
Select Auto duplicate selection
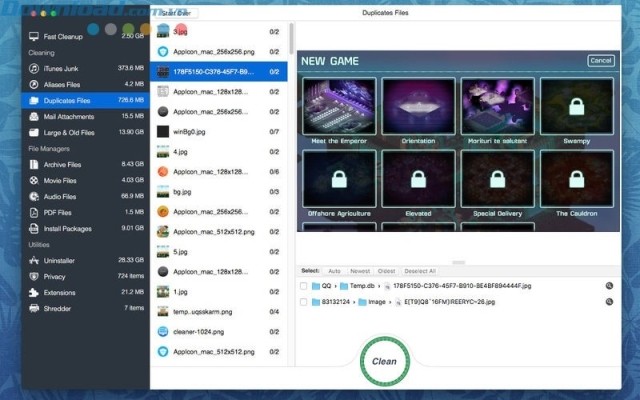[x=334, y=271]
